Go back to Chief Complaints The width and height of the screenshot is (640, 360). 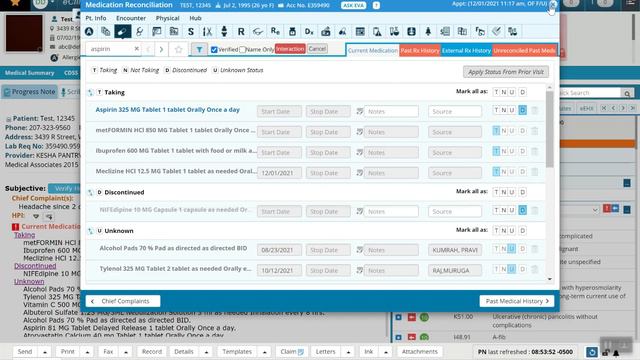pyautogui.click(x=122, y=301)
